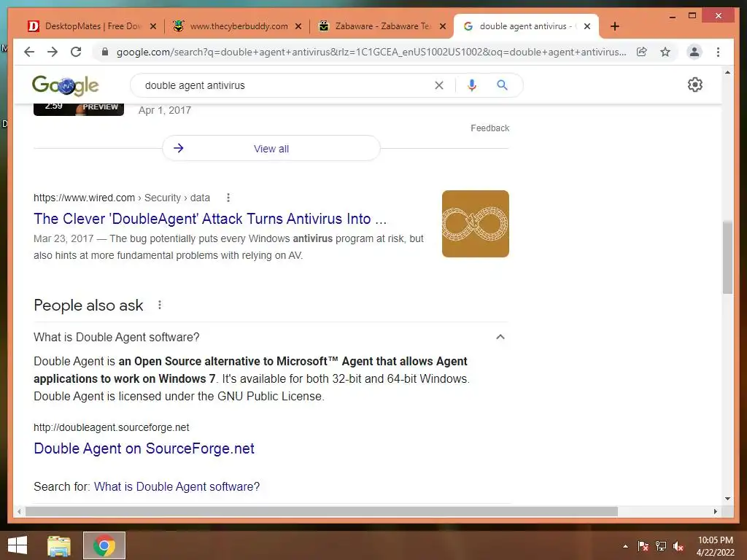The width and height of the screenshot is (747, 560).
Task: Click the padlock site info icon
Action: point(105,52)
